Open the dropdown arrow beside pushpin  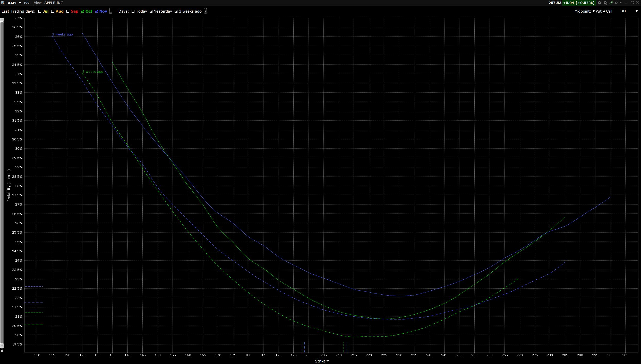tap(621, 3)
